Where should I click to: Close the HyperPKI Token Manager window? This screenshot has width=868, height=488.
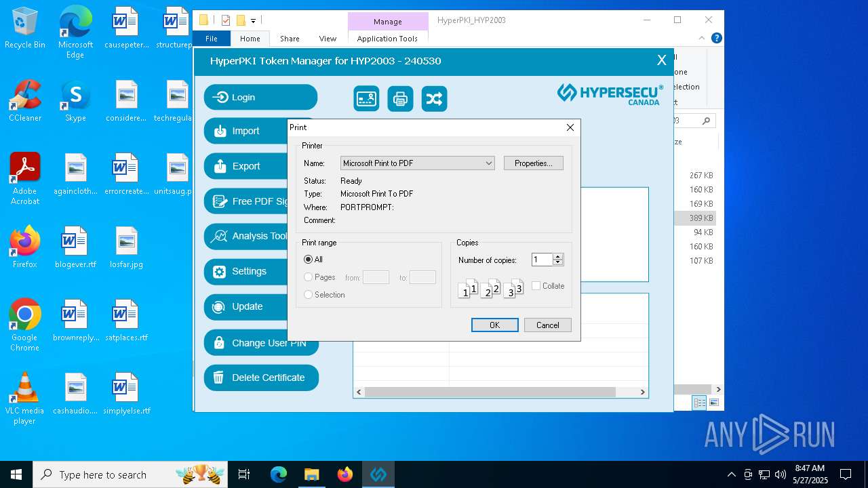[x=662, y=60]
